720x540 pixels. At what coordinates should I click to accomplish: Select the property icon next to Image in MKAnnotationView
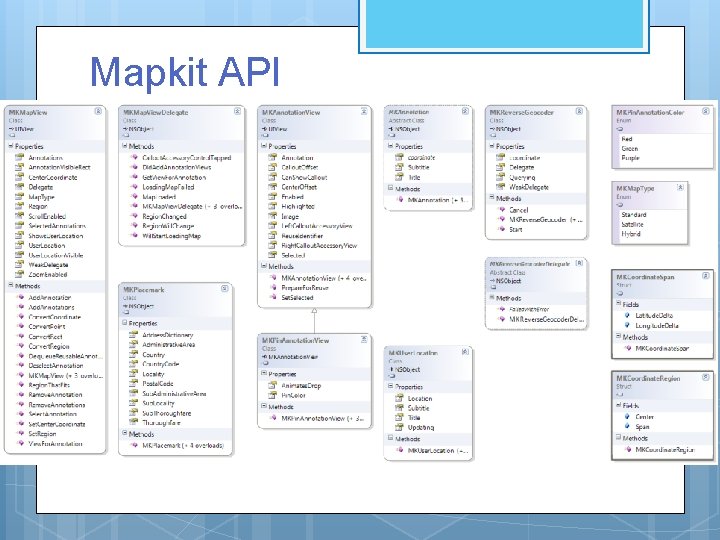coord(273,216)
